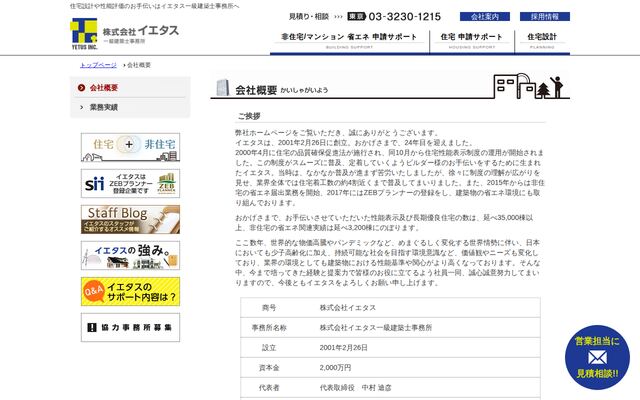Open the 住宅+非住宅 banner
This screenshot has width=640, height=400.
[x=130, y=147]
